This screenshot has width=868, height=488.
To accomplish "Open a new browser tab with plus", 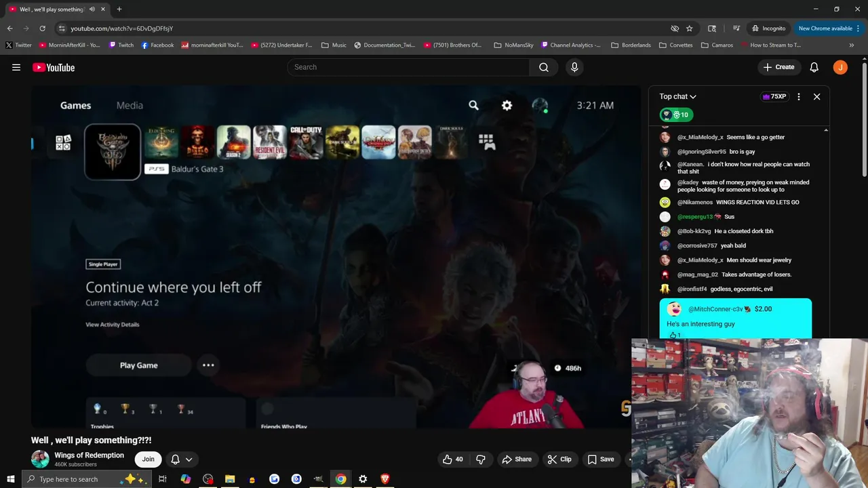I will coord(119,9).
